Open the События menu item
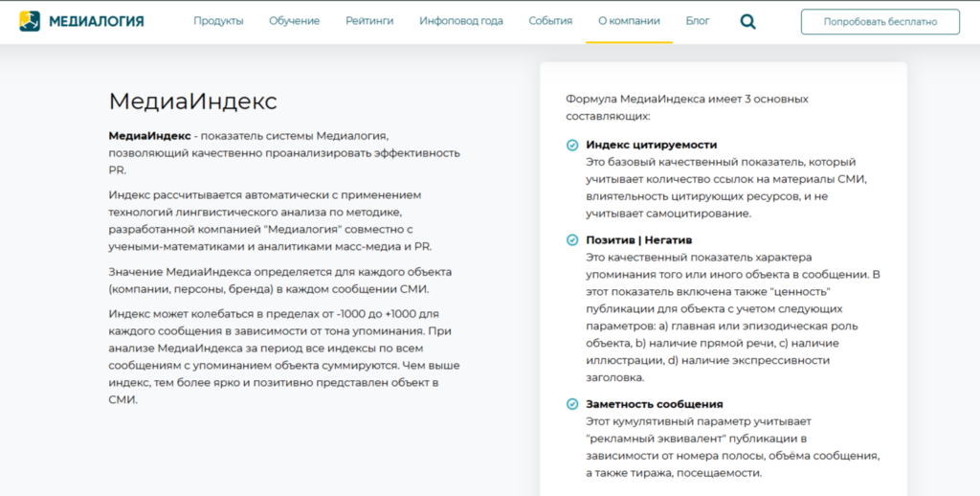The height and width of the screenshot is (496, 980). click(x=550, y=21)
